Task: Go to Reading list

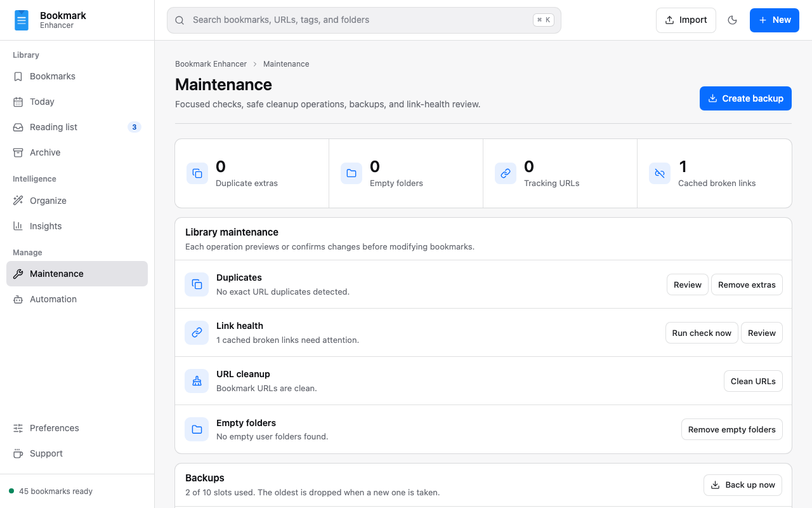Action: pyautogui.click(x=77, y=127)
